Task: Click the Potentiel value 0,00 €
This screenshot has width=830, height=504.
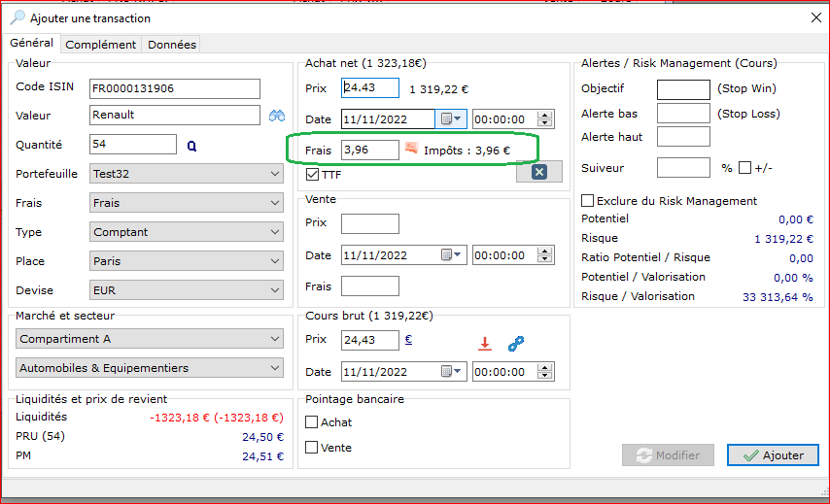Action: (796, 219)
